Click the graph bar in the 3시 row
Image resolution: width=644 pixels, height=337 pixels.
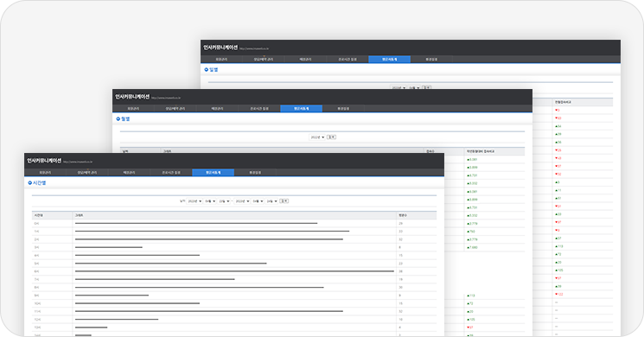(109, 247)
